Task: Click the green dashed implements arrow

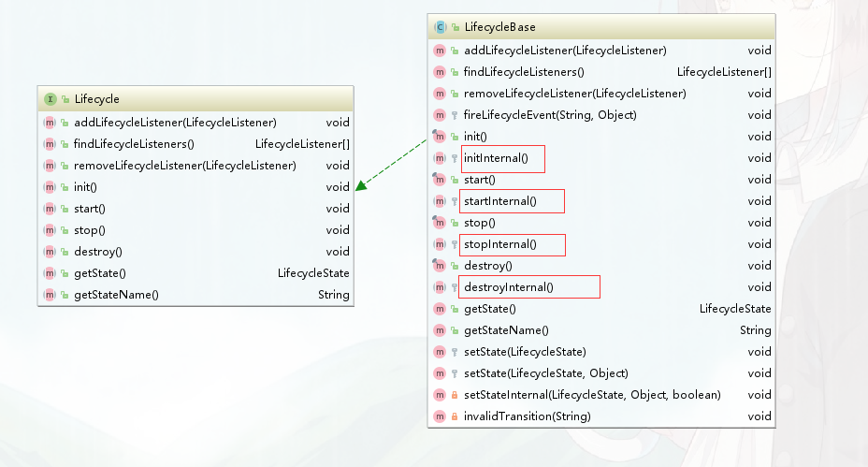Action: pyautogui.click(x=391, y=165)
